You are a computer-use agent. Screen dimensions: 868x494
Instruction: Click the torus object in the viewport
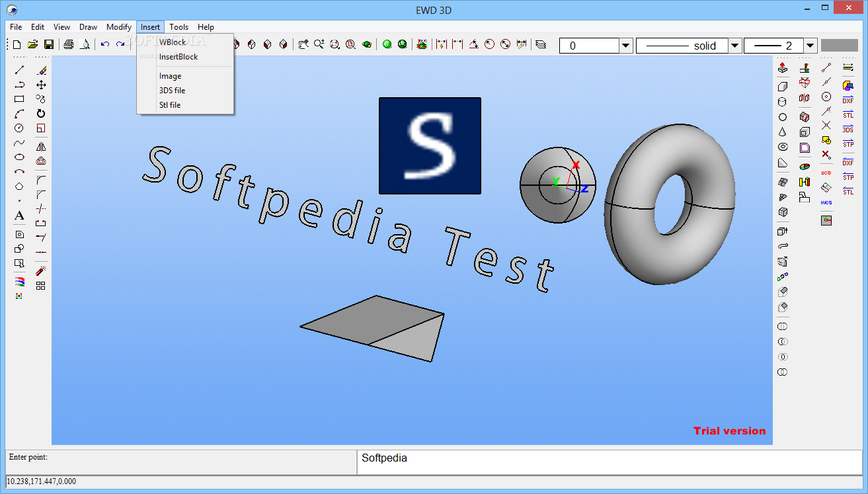(669, 204)
